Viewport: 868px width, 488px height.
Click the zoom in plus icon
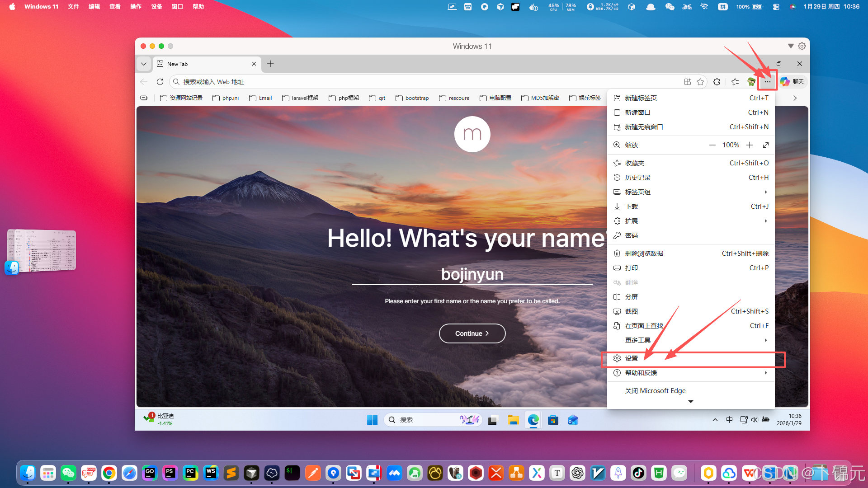coord(750,145)
